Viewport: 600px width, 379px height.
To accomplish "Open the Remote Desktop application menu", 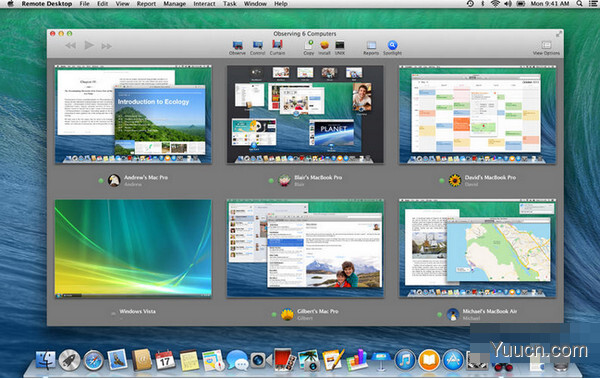I will click(47, 4).
